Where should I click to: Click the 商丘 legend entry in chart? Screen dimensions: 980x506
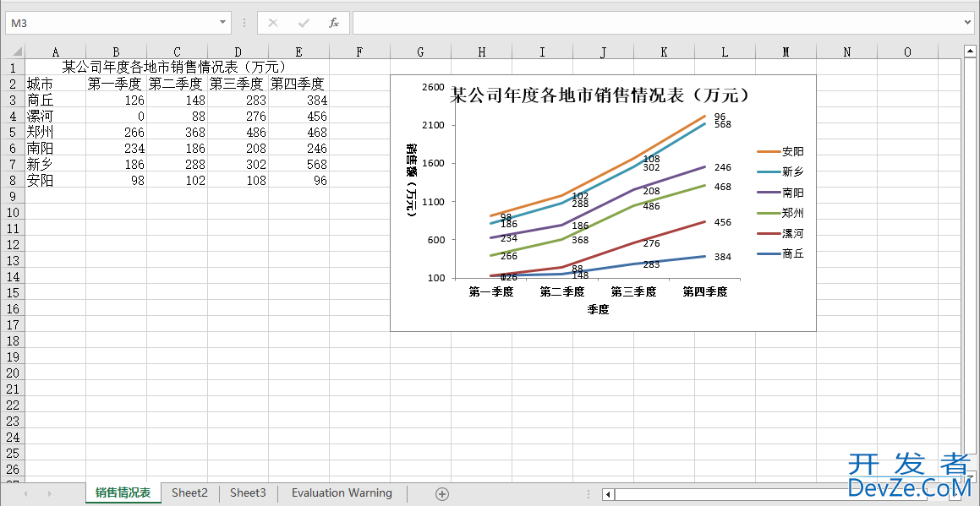(780, 253)
